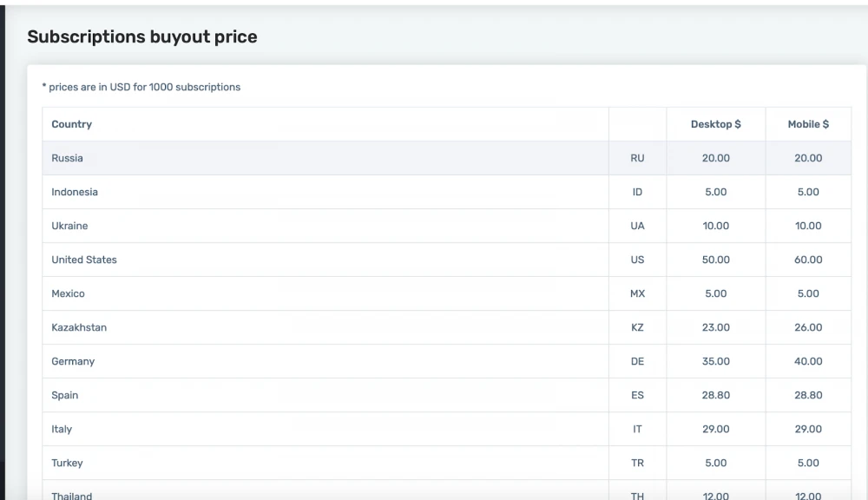Screen dimensions: 868x500
Task: Select Mexico's mobile price 5.00
Action: pos(808,293)
